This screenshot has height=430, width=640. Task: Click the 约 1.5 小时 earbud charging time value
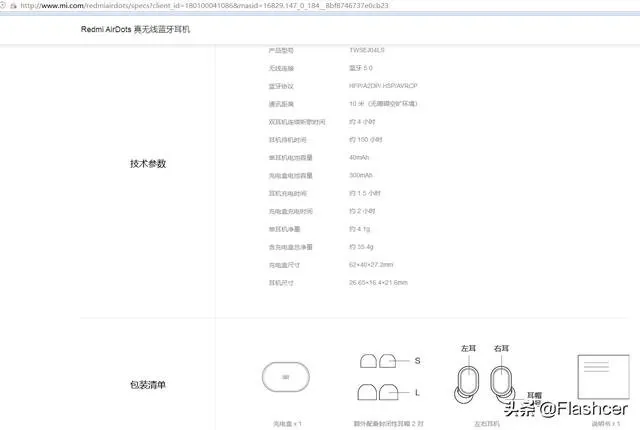click(x=364, y=193)
